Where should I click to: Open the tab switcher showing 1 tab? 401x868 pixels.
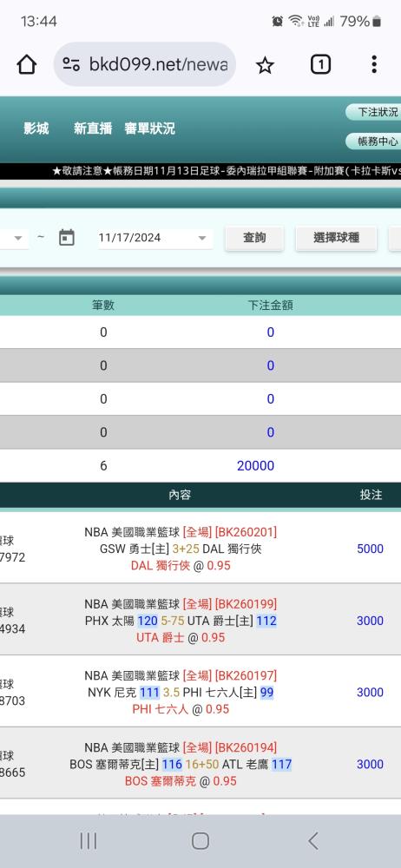point(320,65)
